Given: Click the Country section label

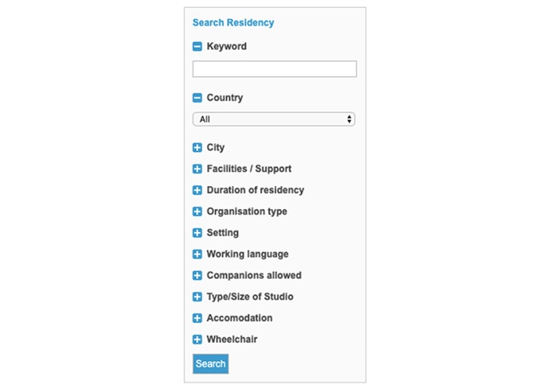Looking at the screenshot, I should click(224, 97).
